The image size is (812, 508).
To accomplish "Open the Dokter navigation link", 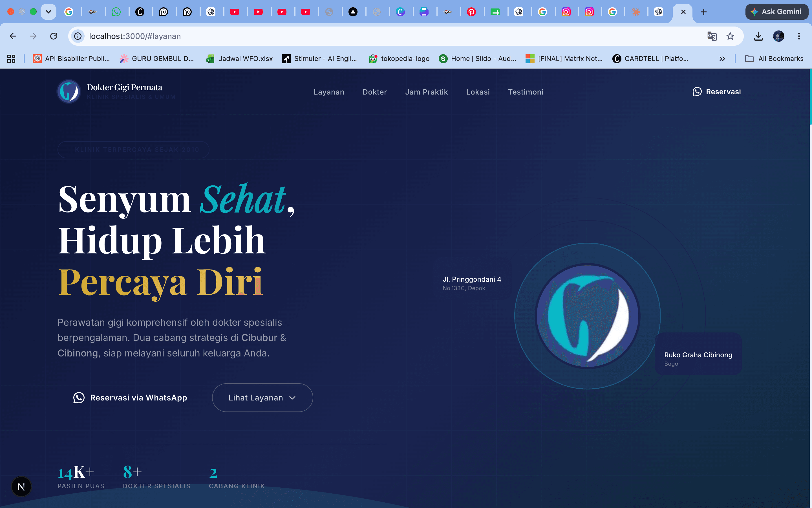I will (374, 92).
